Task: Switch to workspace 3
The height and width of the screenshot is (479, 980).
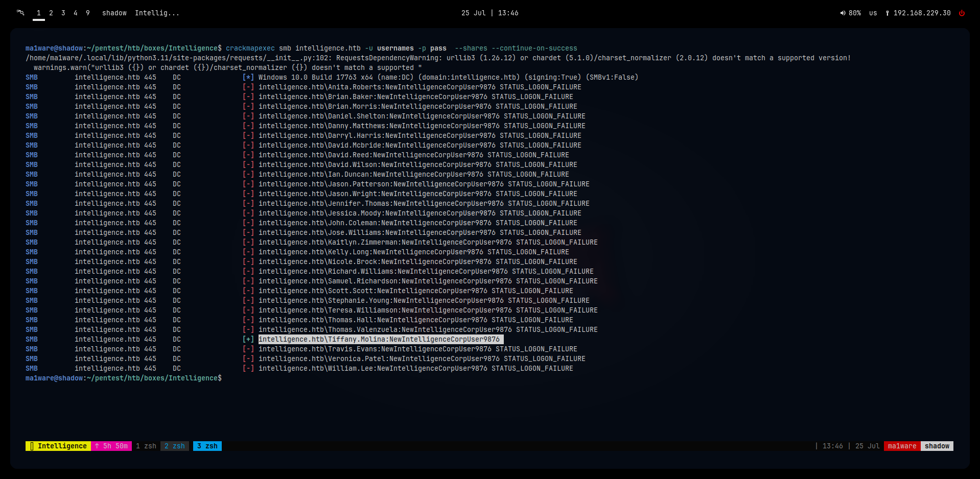Action: (63, 13)
